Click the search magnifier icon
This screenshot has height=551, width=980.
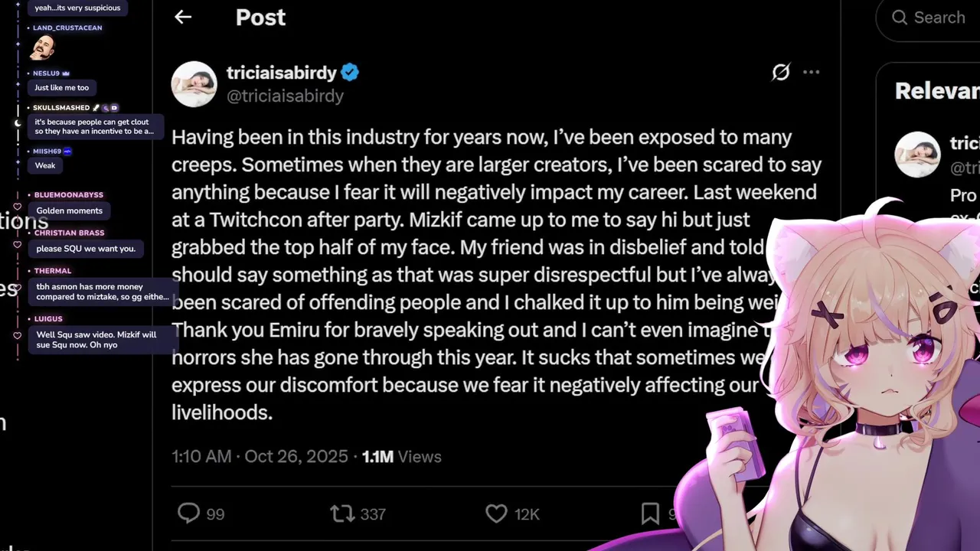coord(900,18)
